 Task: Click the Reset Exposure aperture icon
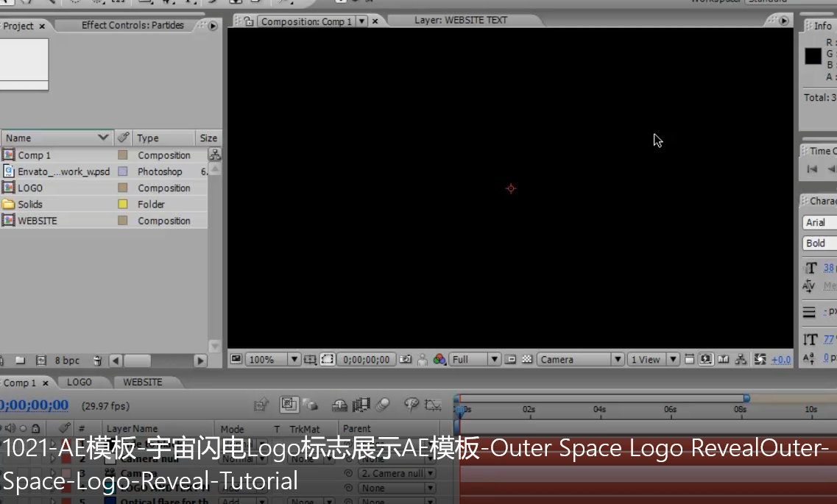tap(760, 360)
